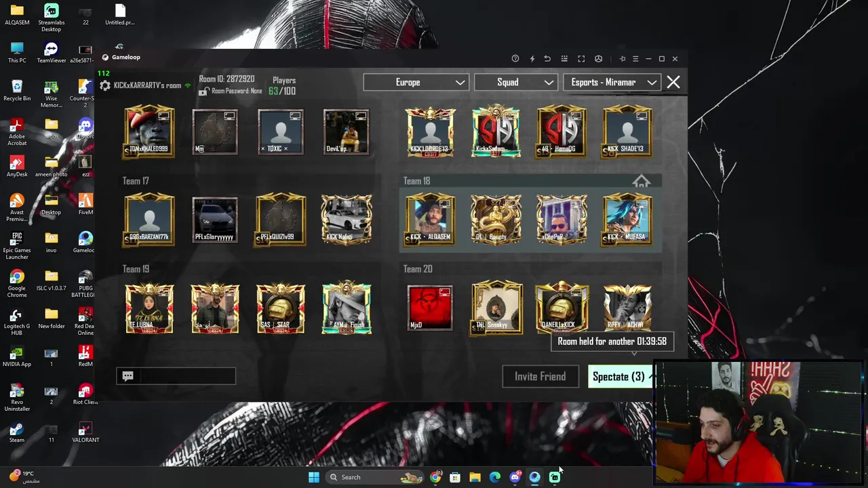Select player PFLxGloryyyyyy avatar
This screenshot has height=488, width=868.
pyautogui.click(x=215, y=220)
